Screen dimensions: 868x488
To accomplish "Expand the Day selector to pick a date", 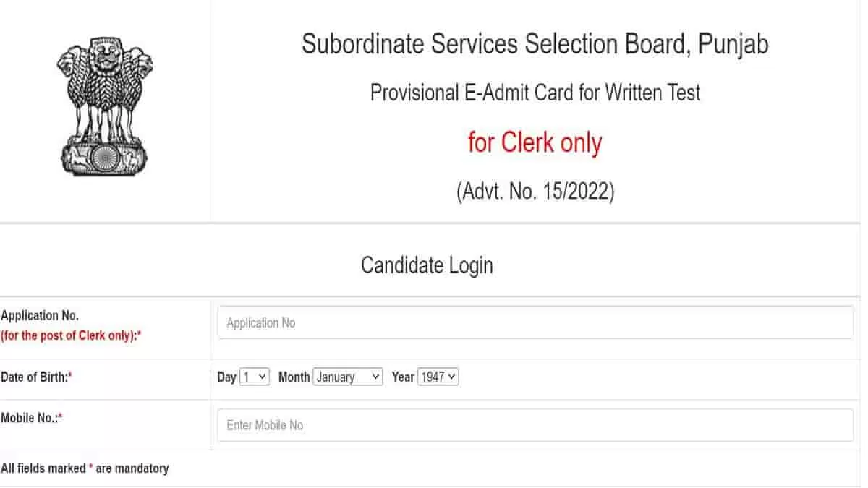I will tap(255, 376).
